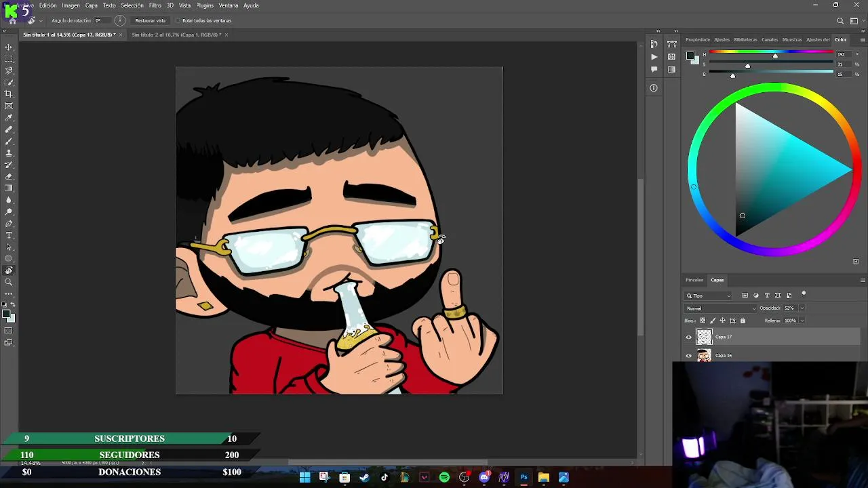Switch to the Muestras tab
This screenshot has width=868, height=488.
(x=792, y=39)
